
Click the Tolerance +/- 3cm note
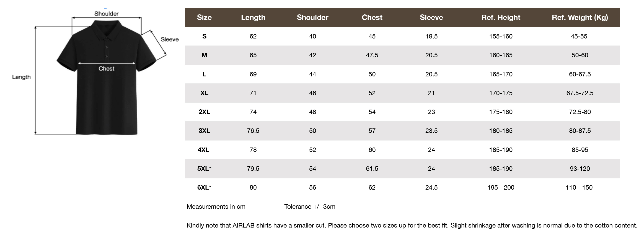(310, 206)
